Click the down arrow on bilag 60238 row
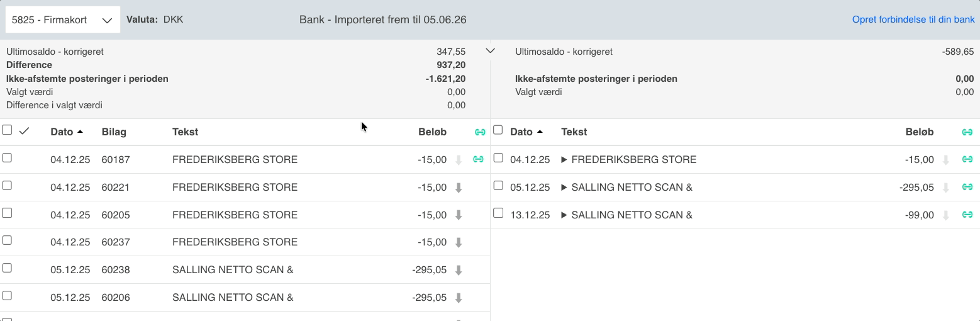This screenshot has height=321, width=980. click(x=459, y=270)
